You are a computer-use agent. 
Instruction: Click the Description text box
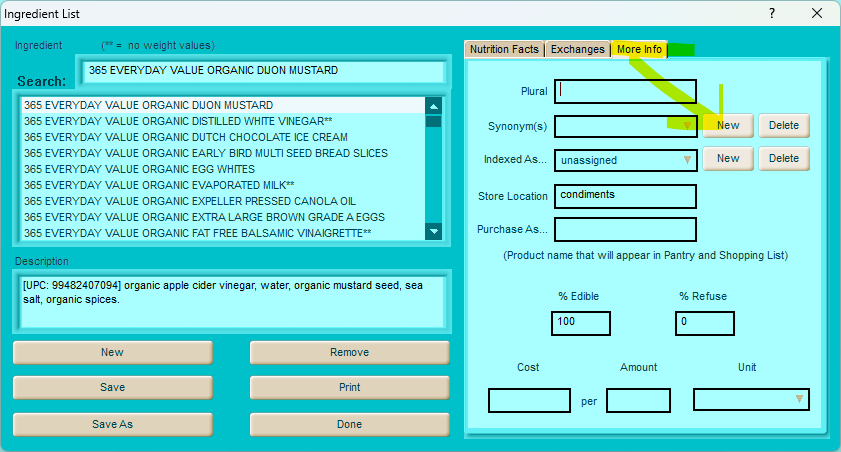[231, 301]
